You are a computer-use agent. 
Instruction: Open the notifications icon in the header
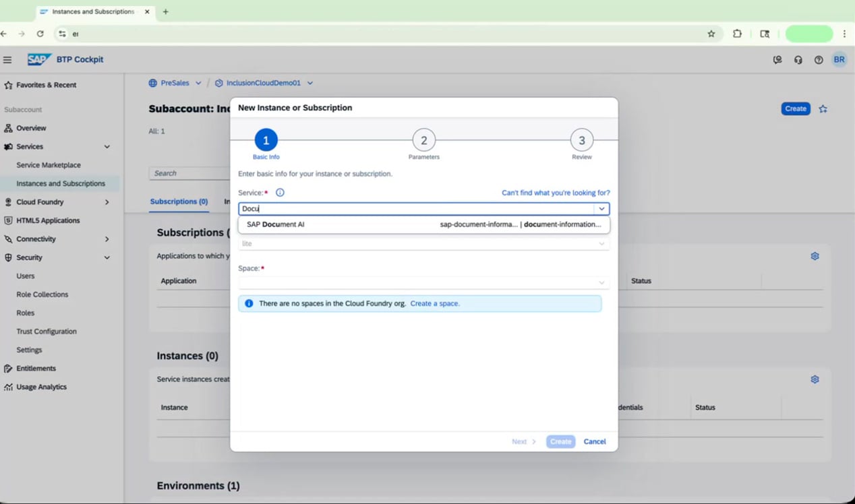coord(777,60)
